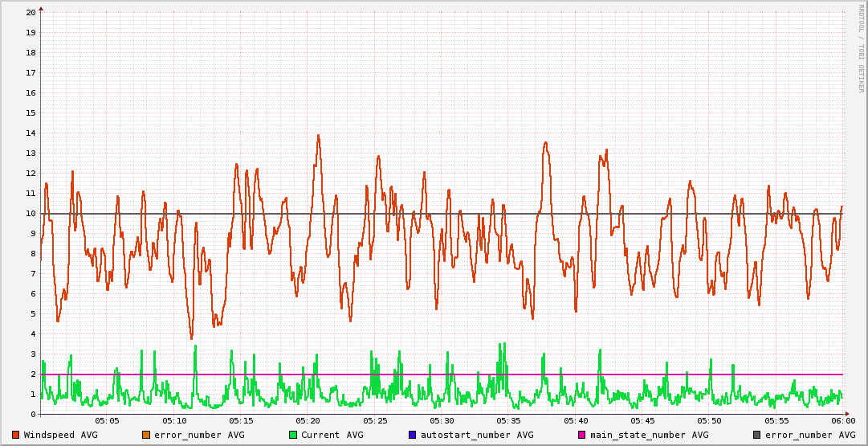
Task: Click the 05:45 time axis label
Action: (x=642, y=421)
